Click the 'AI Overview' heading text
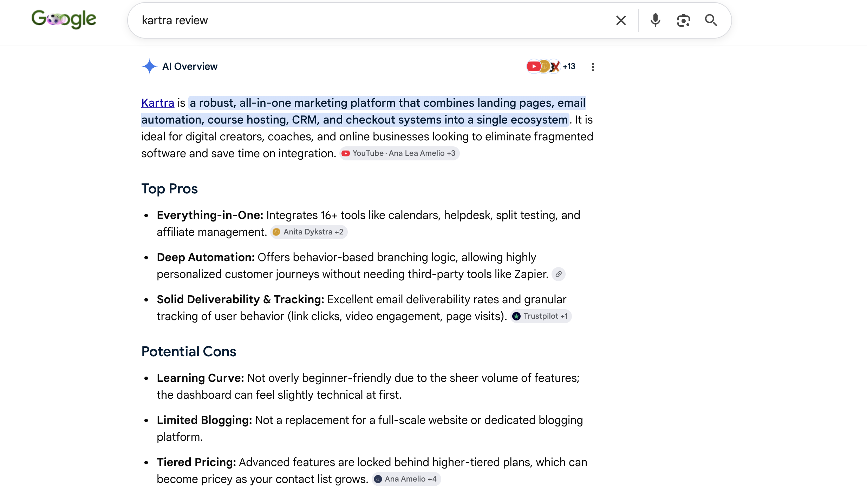 pos(190,66)
